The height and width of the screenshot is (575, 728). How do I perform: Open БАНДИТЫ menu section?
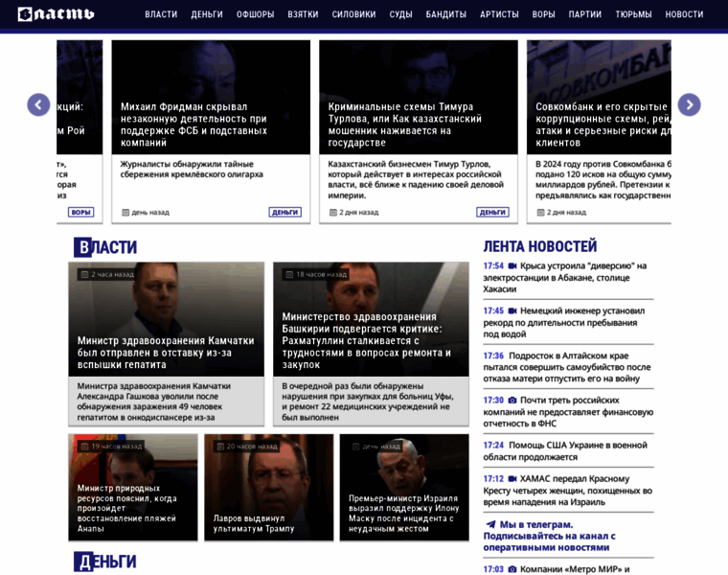tap(446, 14)
